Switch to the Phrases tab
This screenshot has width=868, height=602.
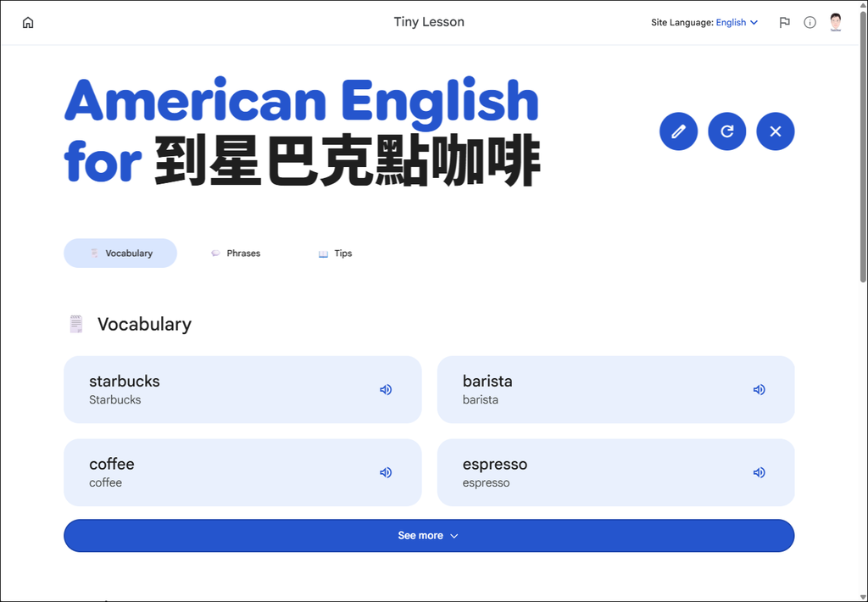[x=236, y=254]
